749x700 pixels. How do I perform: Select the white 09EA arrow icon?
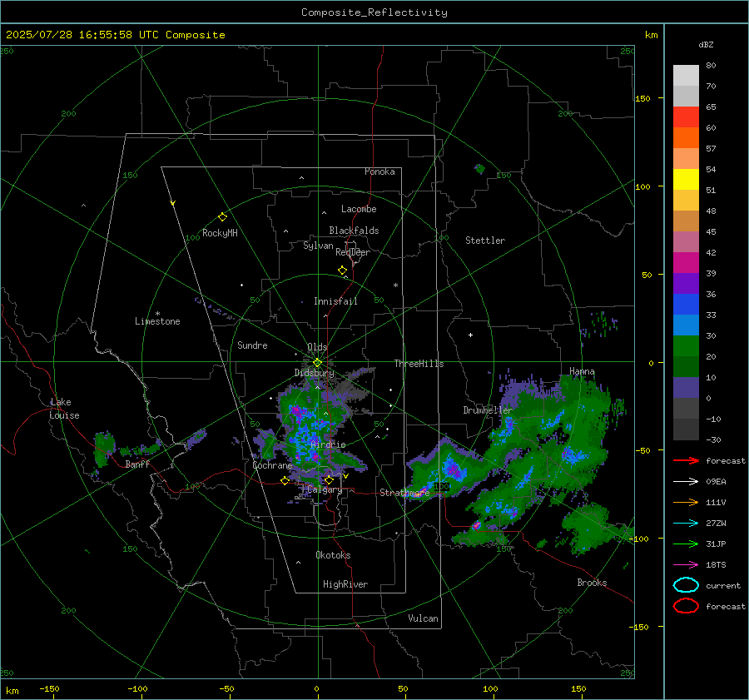[x=686, y=481]
